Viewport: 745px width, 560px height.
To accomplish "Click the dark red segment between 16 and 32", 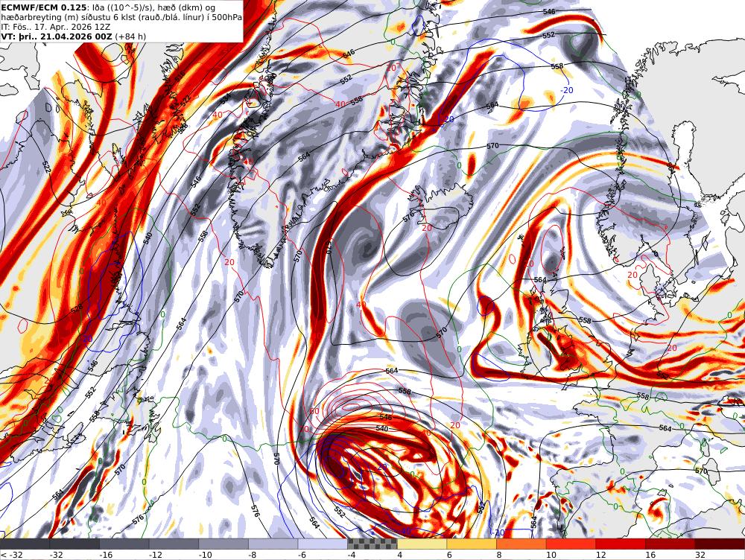I will click(670, 544).
